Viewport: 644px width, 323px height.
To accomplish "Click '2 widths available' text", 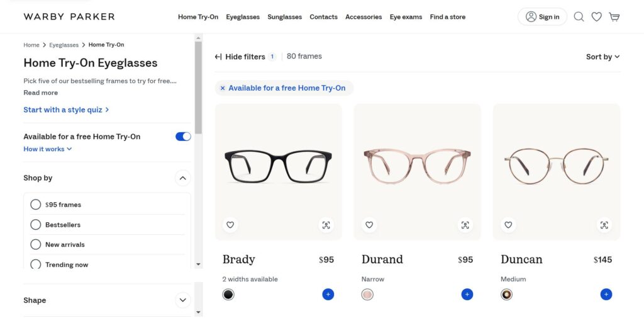I will pyautogui.click(x=250, y=279).
